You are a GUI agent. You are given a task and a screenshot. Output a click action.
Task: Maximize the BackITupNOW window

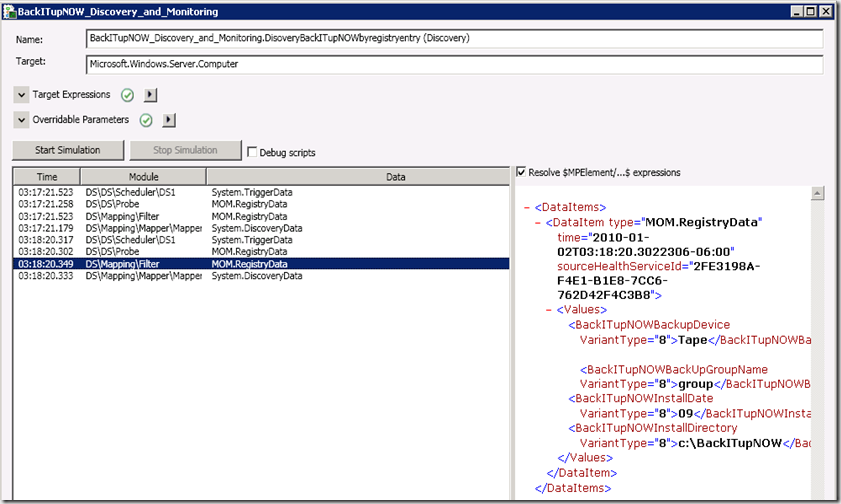point(810,11)
